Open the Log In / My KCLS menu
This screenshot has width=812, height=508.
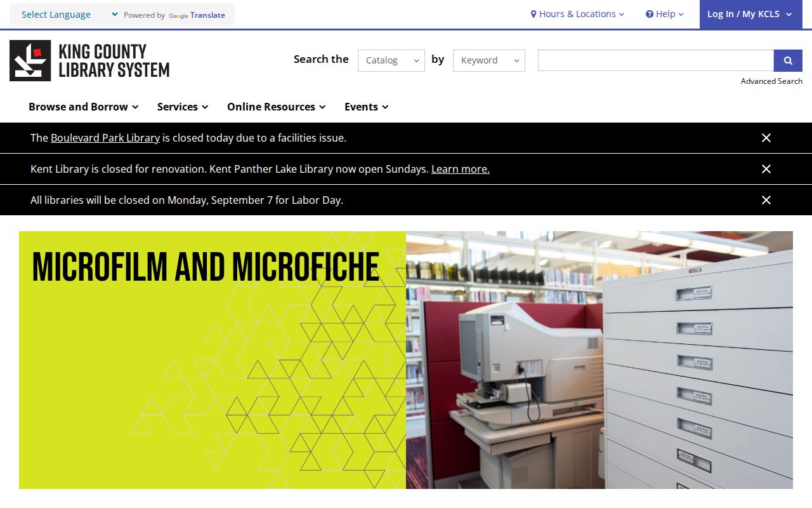(x=750, y=14)
